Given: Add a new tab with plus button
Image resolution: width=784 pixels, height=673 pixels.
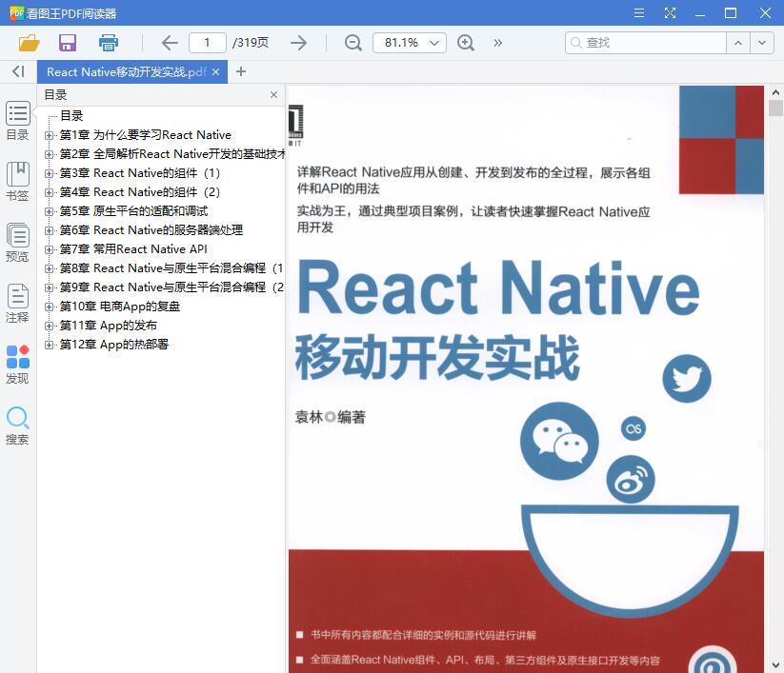Looking at the screenshot, I should (x=241, y=71).
